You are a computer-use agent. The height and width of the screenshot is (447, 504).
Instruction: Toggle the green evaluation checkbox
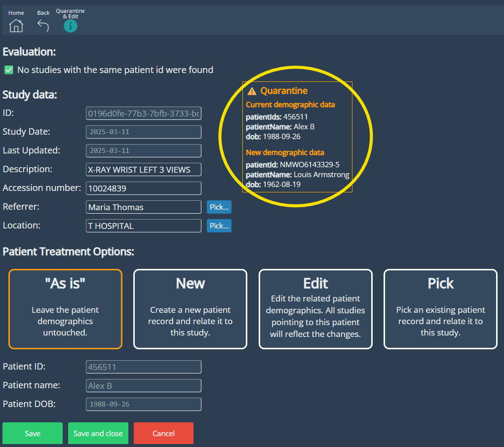tap(8, 70)
